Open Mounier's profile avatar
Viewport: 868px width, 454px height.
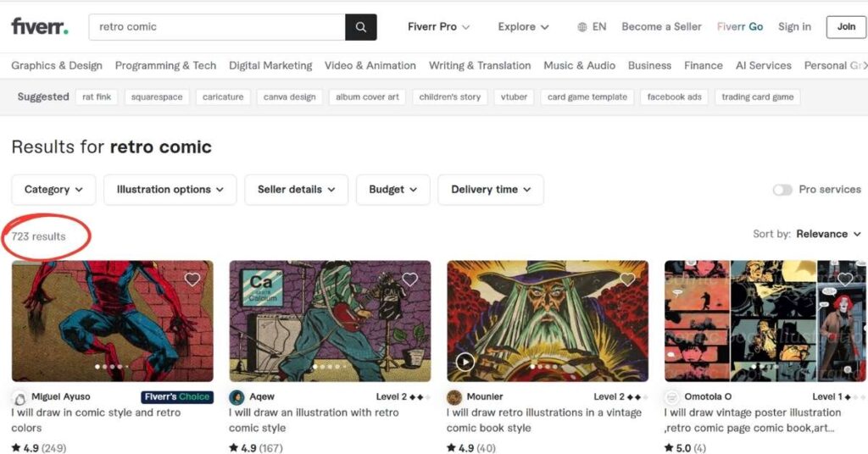454,397
